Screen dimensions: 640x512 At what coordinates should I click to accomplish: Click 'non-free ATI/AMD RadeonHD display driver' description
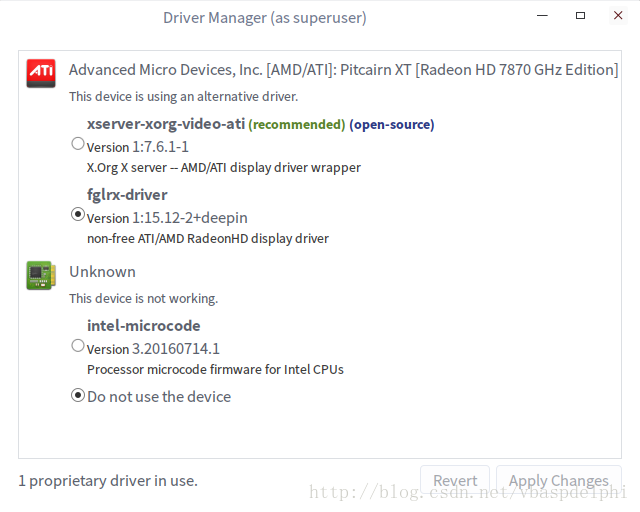208,238
